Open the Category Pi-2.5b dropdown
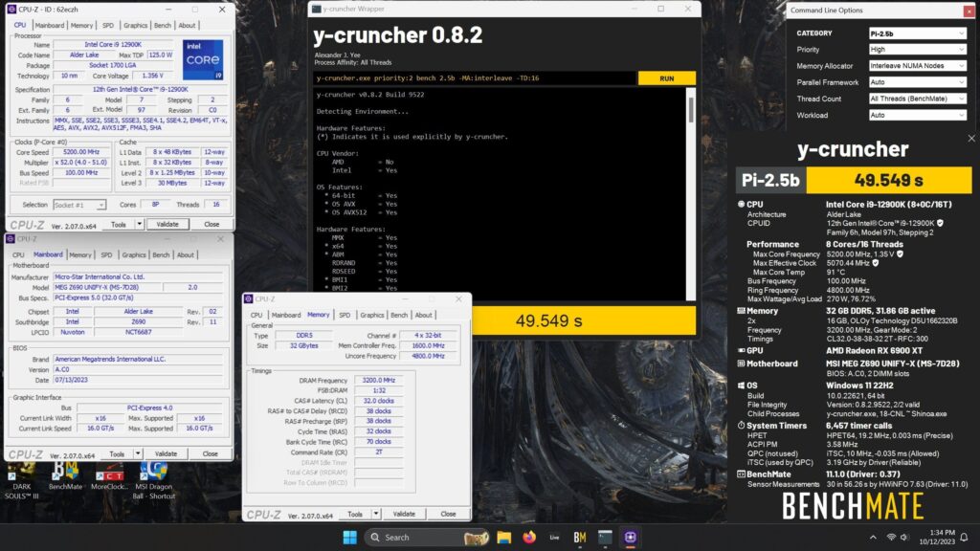The width and height of the screenshot is (980, 551). (917, 33)
